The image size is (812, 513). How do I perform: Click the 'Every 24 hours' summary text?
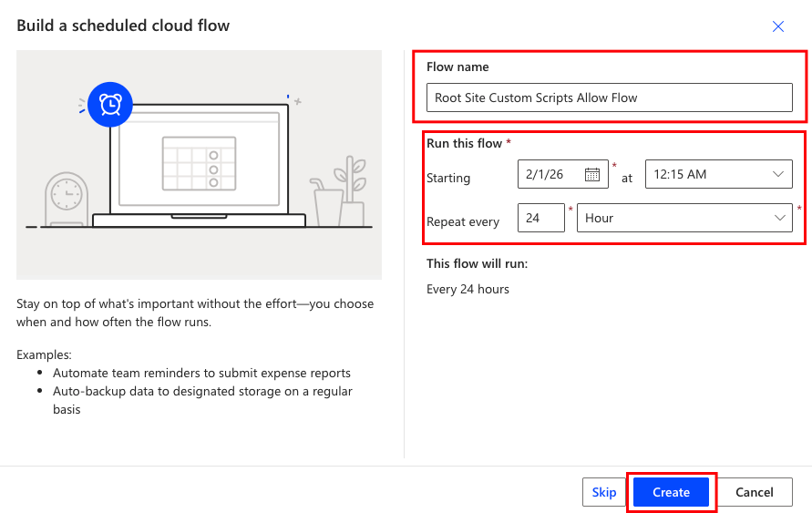pyautogui.click(x=468, y=289)
